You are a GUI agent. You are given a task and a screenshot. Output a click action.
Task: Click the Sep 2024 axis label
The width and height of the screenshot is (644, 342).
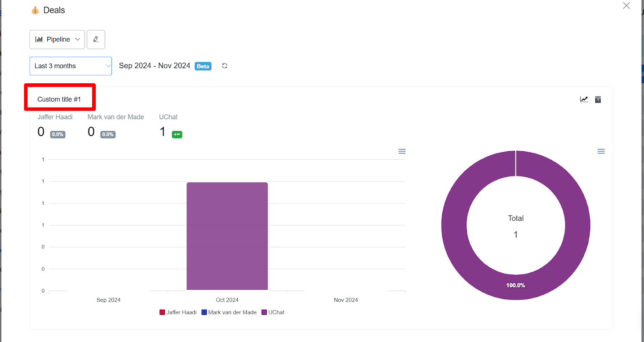coord(108,300)
